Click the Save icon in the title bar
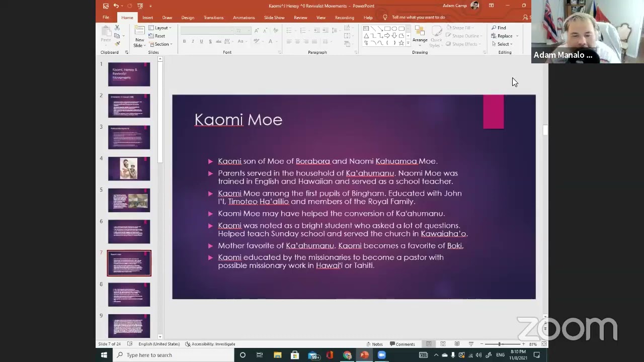 coord(106,6)
